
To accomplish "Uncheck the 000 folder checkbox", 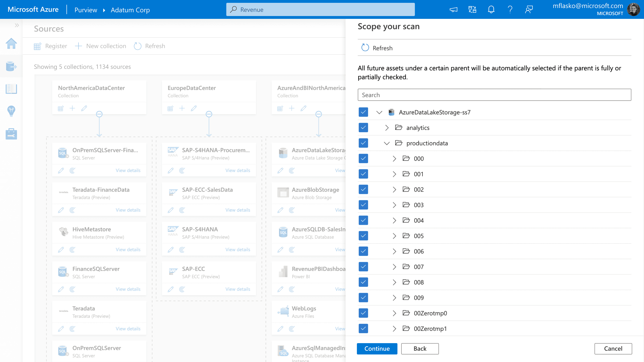I will pyautogui.click(x=363, y=159).
